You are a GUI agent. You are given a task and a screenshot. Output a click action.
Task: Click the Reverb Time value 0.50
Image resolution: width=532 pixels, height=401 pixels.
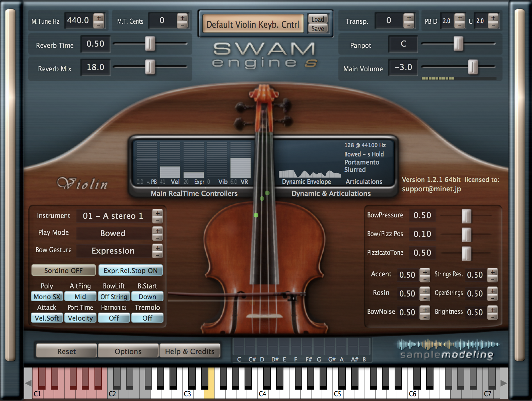[95, 44]
